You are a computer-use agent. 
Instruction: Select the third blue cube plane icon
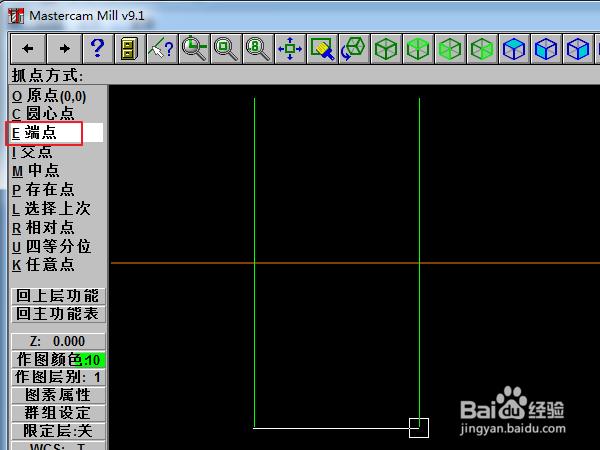(578, 49)
